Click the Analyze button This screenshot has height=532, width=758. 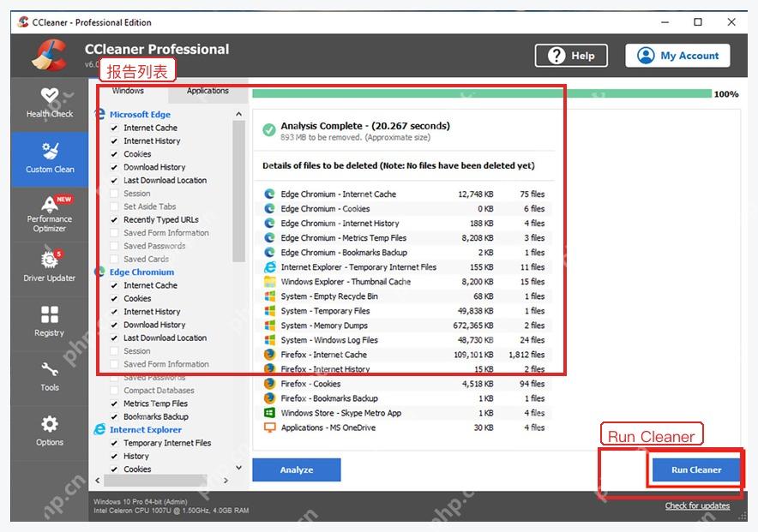coord(297,469)
